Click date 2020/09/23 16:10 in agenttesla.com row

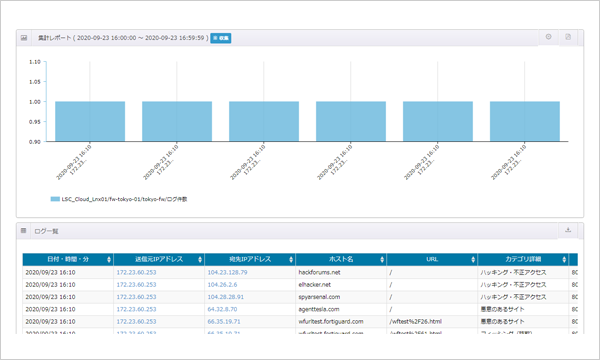coord(50,309)
